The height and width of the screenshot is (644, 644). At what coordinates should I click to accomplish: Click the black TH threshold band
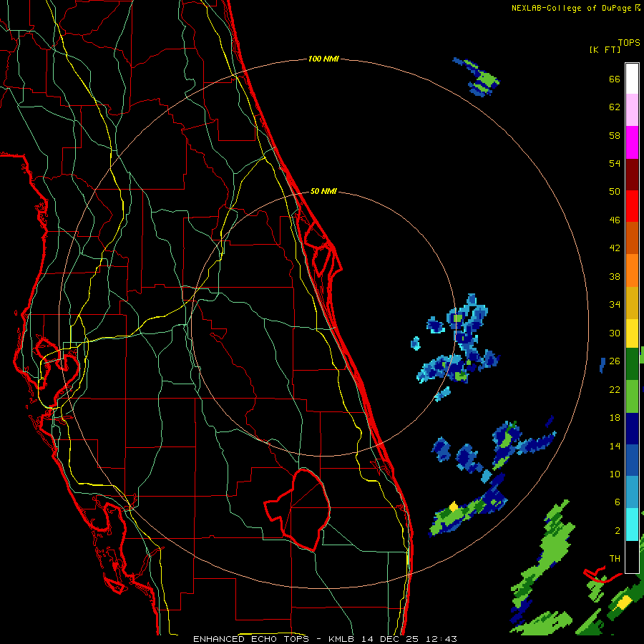632,557
